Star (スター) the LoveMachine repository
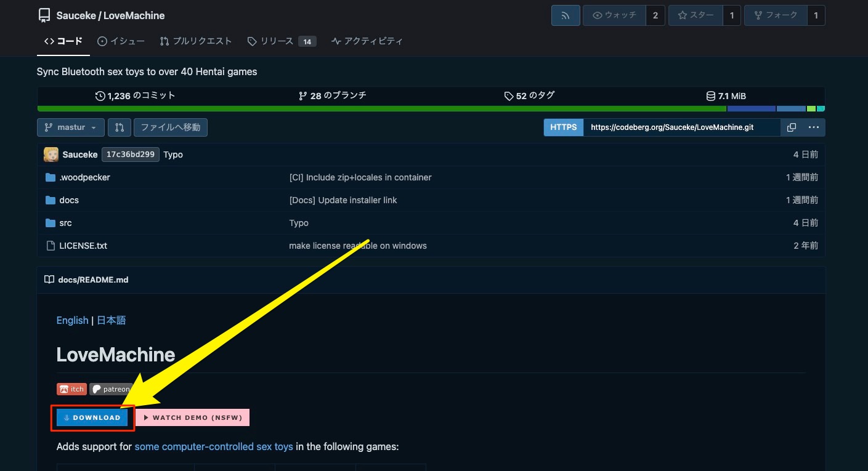Viewport: 868px width, 471px height. click(x=696, y=15)
